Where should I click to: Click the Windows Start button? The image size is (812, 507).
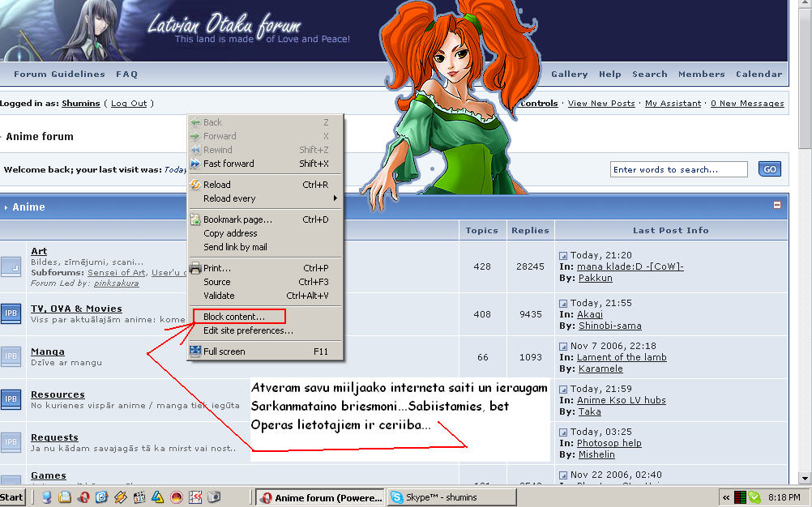point(12,498)
